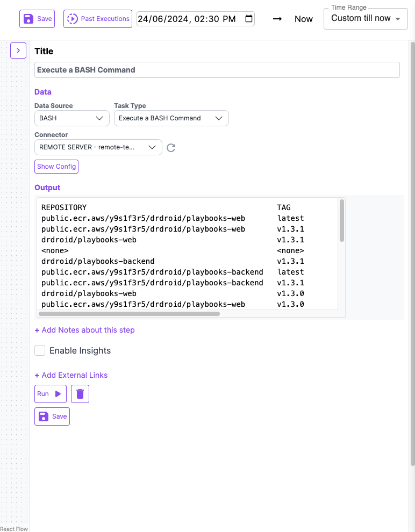
Task: Open the calendar picker icon
Action: tap(249, 19)
